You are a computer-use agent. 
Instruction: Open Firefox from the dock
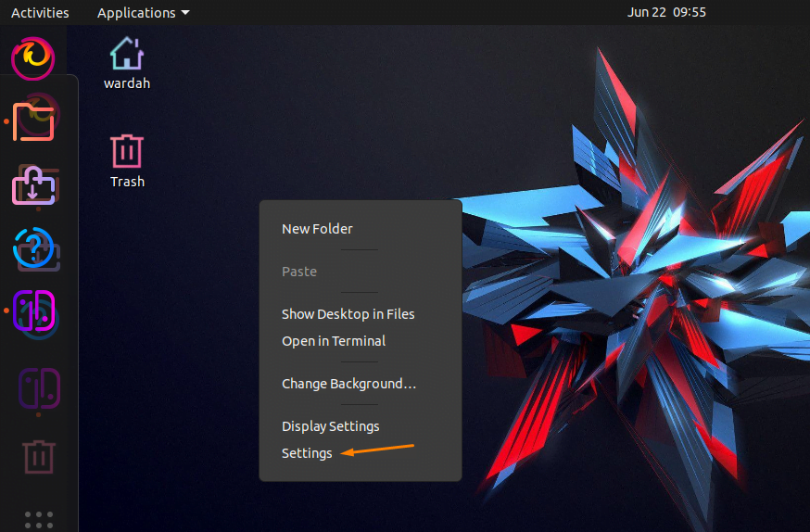[33, 57]
